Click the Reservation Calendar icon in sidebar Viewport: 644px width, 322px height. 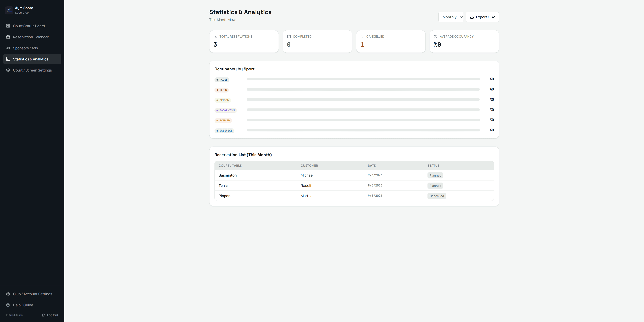pos(8,37)
